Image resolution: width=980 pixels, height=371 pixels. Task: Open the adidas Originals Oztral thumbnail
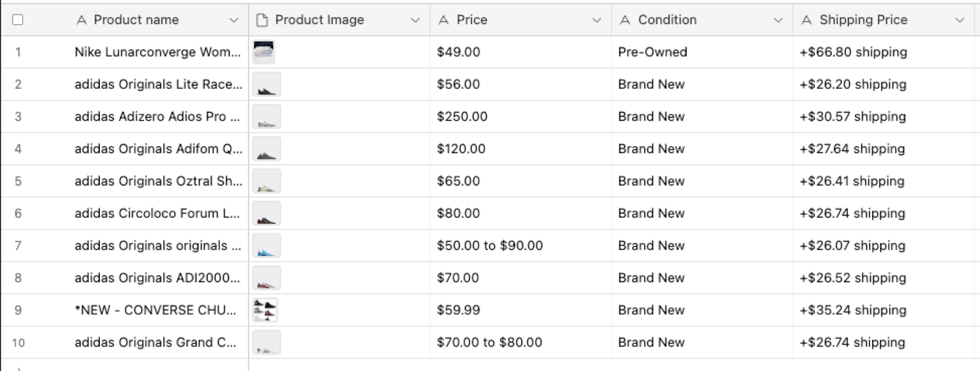[266, 181]
